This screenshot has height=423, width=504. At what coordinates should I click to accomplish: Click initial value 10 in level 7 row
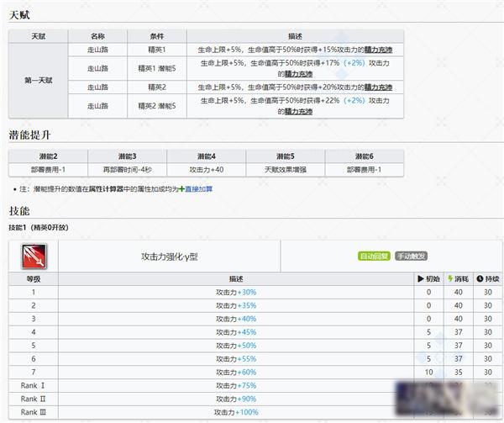(428, 373)
